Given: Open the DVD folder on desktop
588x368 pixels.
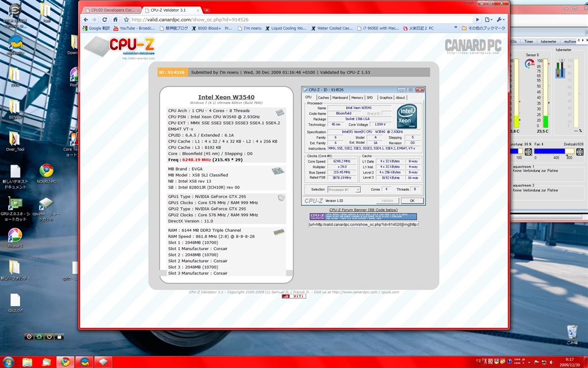Looking at the screenshot, I should [15, 76].
